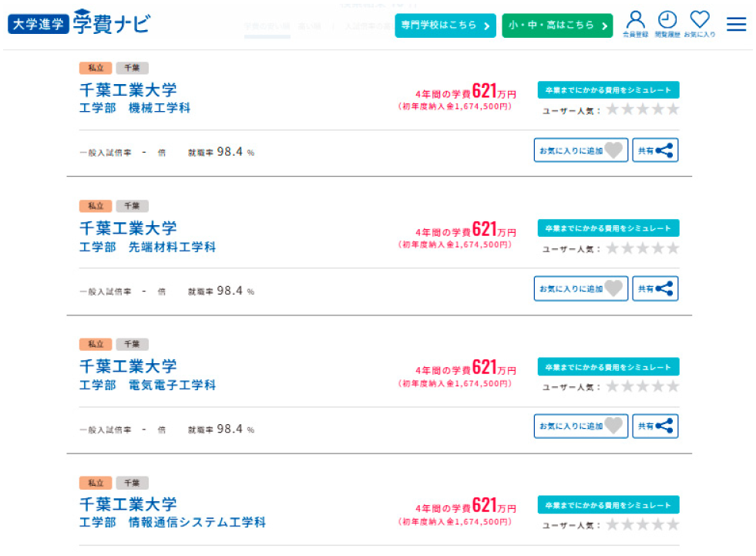756x556 pixels.
Task: Open 工学部 先端材料工学科 department link
Action: pos(147,247)
